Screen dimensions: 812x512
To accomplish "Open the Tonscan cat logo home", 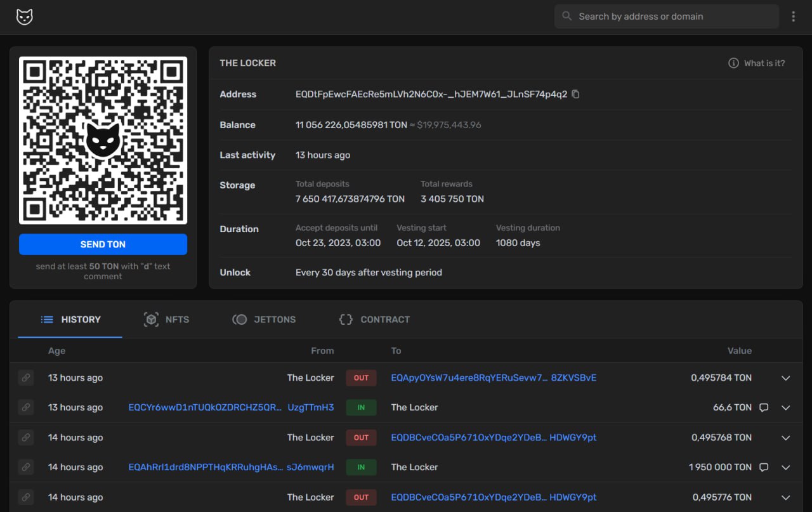I will coord(24,17).
